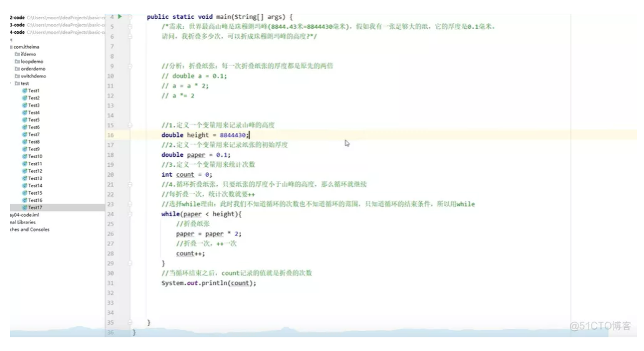Viewport: 644px width, 351px height.
Task: Select the switchdemo package folder
Action: tap(33, 76)
